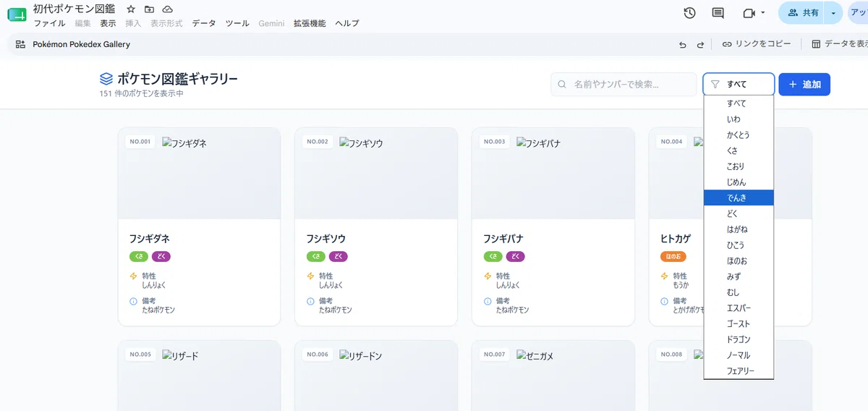Click the name or number search field
Image resolution: width=868 pixels, height=411 pixels.
tap(624, 85)
